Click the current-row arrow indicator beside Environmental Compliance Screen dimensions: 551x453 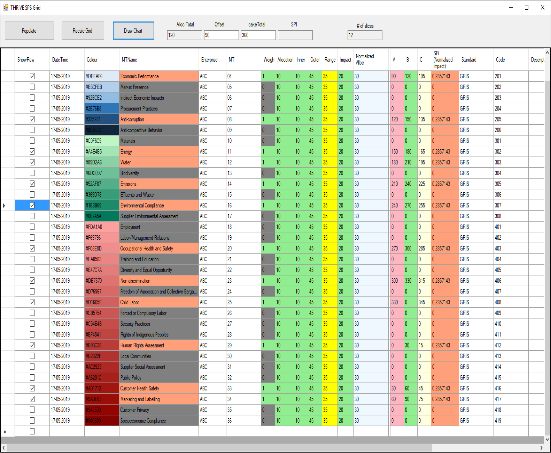[x=4, y=205]
